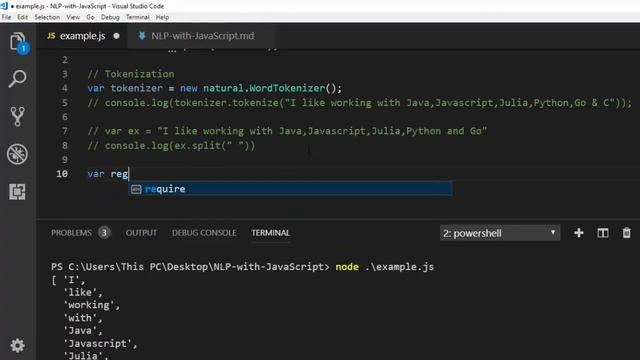The width and height of the screenshot is (640, 360).
Task: Click the JS file icon on example.js tab
Action: click(x=51, y=36)
